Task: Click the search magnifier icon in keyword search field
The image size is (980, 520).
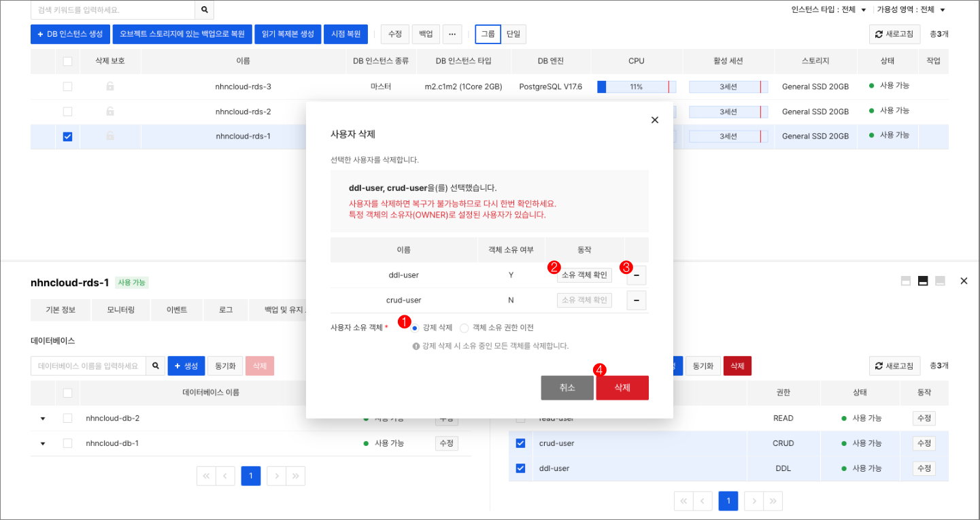Action: pyautogui.click(x=203, y=11)
